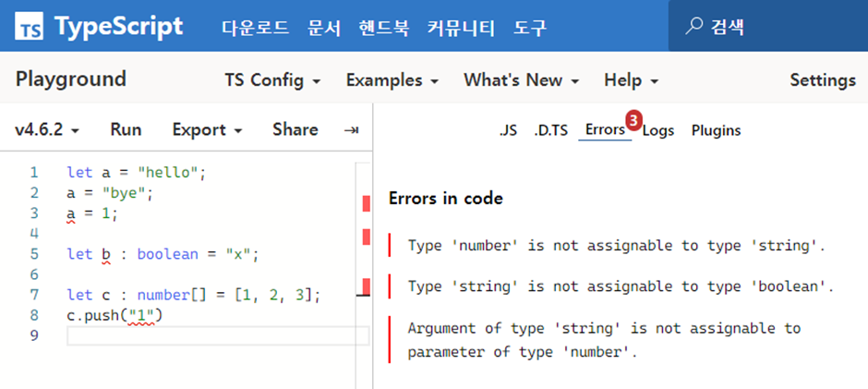Image resolution: width=868 pixels, height=389 pixels.
Task: Open the Logs tab
Action: tap(658, 131)
